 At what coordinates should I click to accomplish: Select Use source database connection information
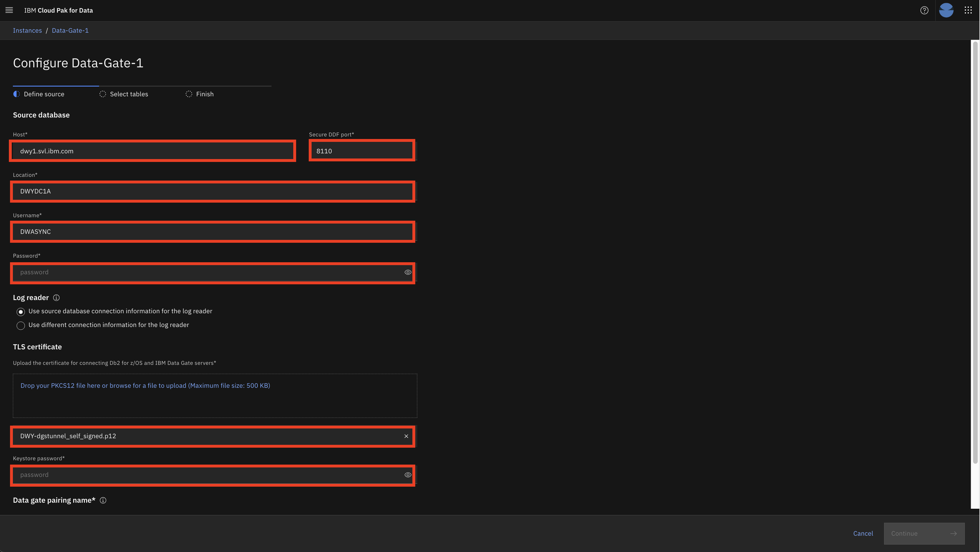pyautogui.click(x=21, y=312)
